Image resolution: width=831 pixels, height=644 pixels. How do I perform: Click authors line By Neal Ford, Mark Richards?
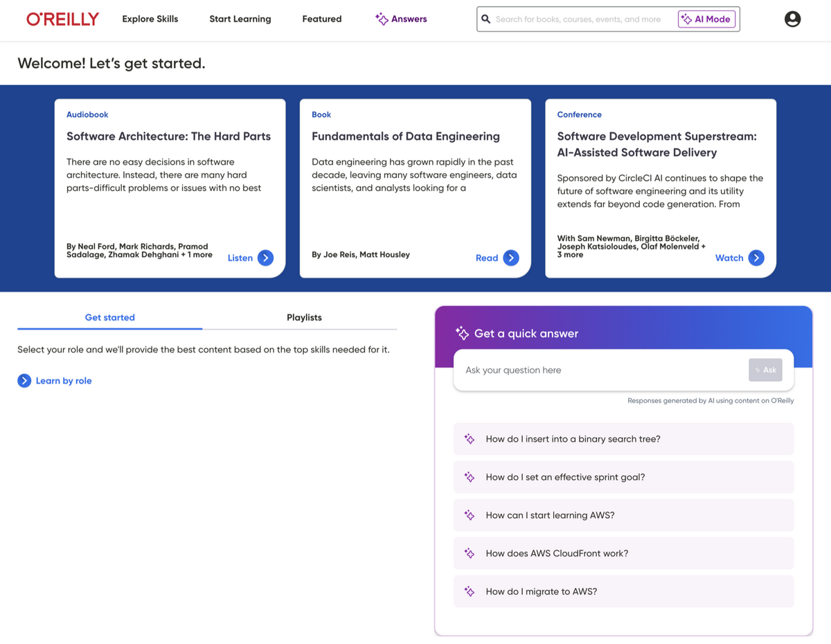(139, 251)
